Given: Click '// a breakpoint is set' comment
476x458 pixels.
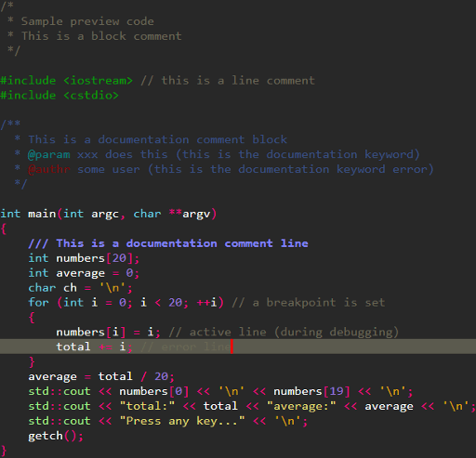Looking at the screenshot, I should coord(309,303).
